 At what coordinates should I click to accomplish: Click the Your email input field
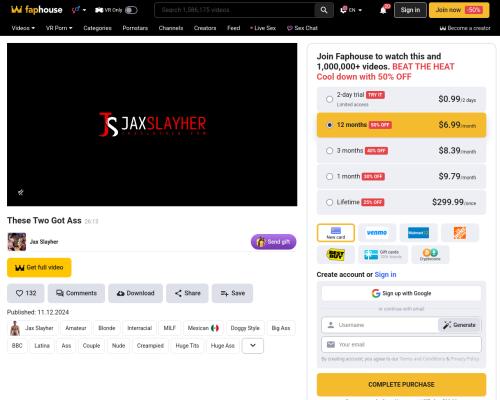pyautogui.click(x=401, y=344)
